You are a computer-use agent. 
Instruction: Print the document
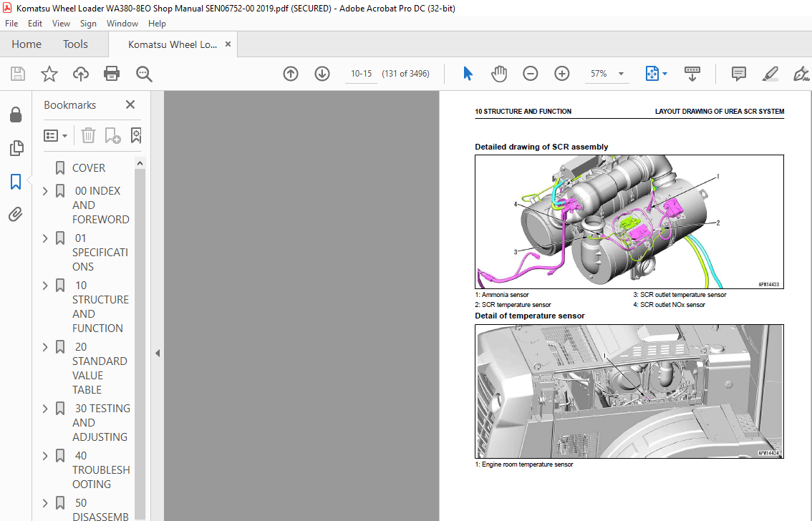tap(112, 74)
